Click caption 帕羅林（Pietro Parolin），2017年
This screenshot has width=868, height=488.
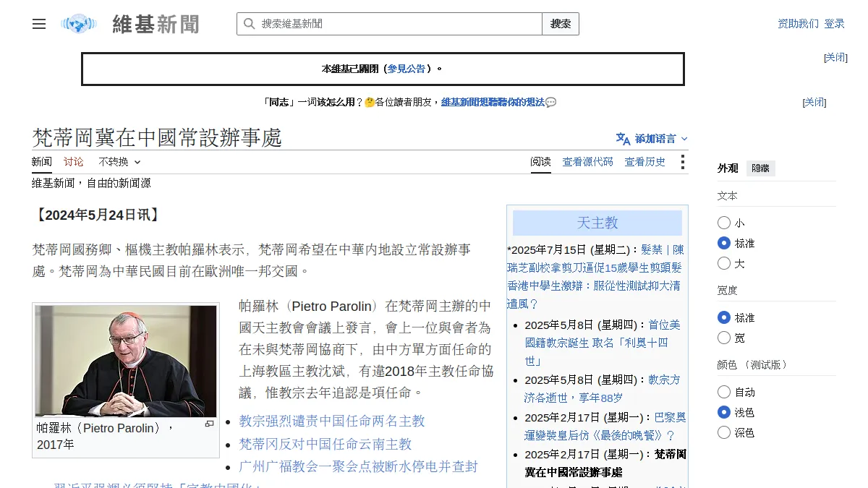click(x=106, y=436)
